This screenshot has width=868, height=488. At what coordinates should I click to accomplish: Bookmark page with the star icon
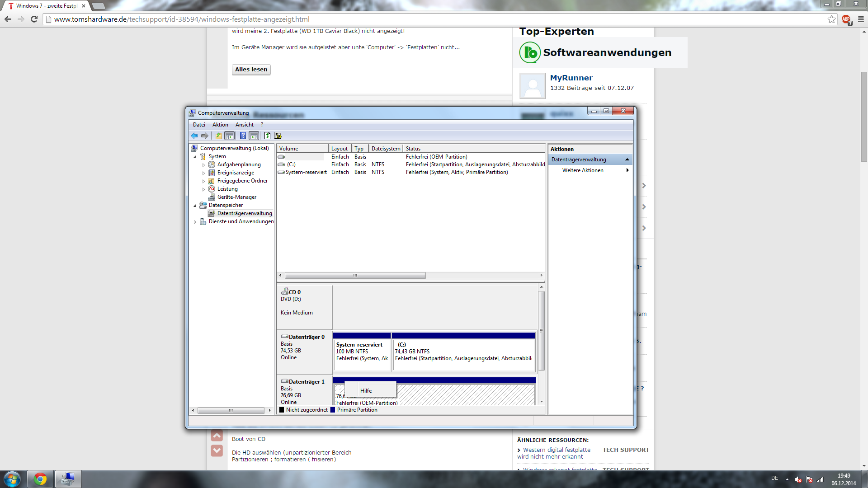pos(831,19)
